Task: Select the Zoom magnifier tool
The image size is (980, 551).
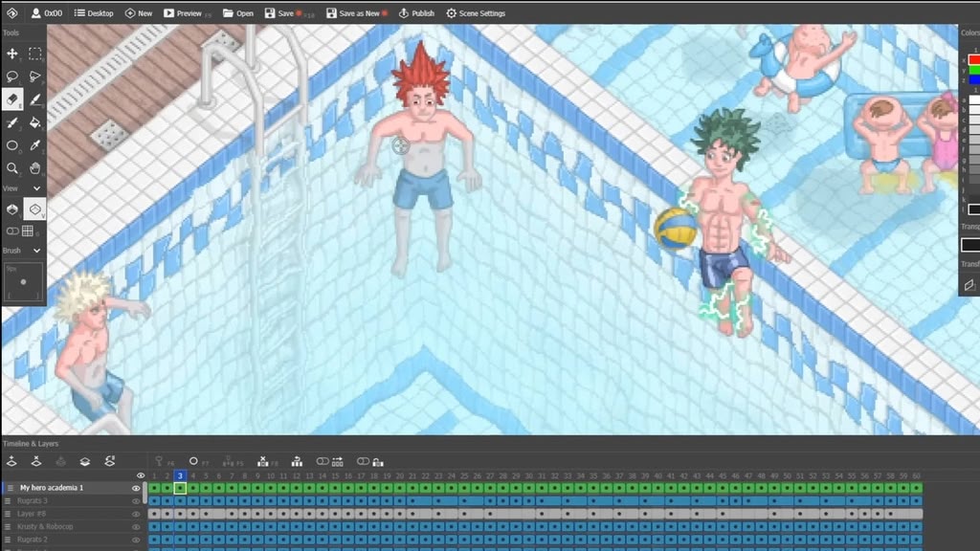Action: coord(11,168)
